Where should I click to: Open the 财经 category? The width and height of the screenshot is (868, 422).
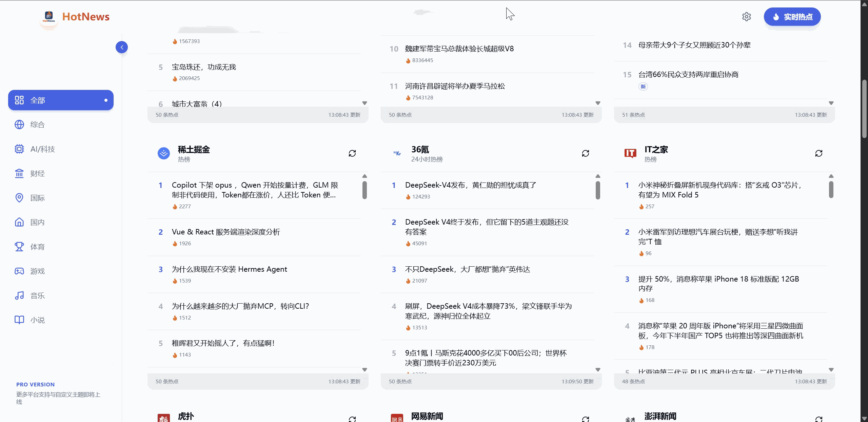click(x=37, y=173)
